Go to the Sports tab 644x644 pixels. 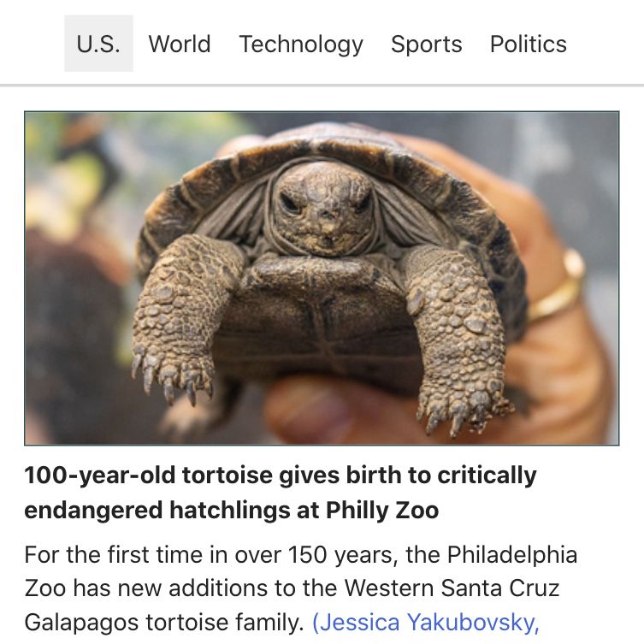[x=426, y=44]
